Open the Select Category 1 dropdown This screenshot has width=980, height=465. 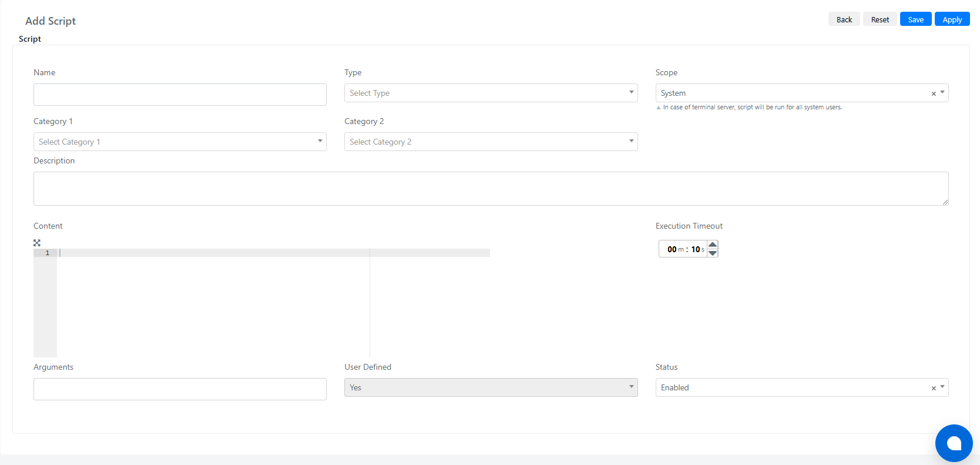pyautogui.click(x=180, y=142)
